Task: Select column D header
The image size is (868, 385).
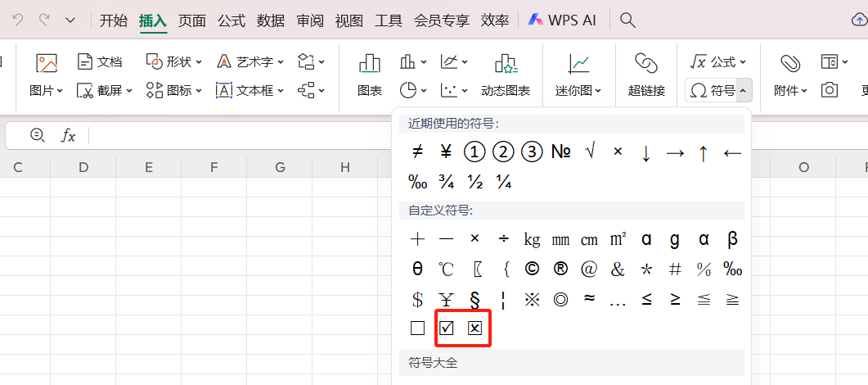Action: [83, 167]
